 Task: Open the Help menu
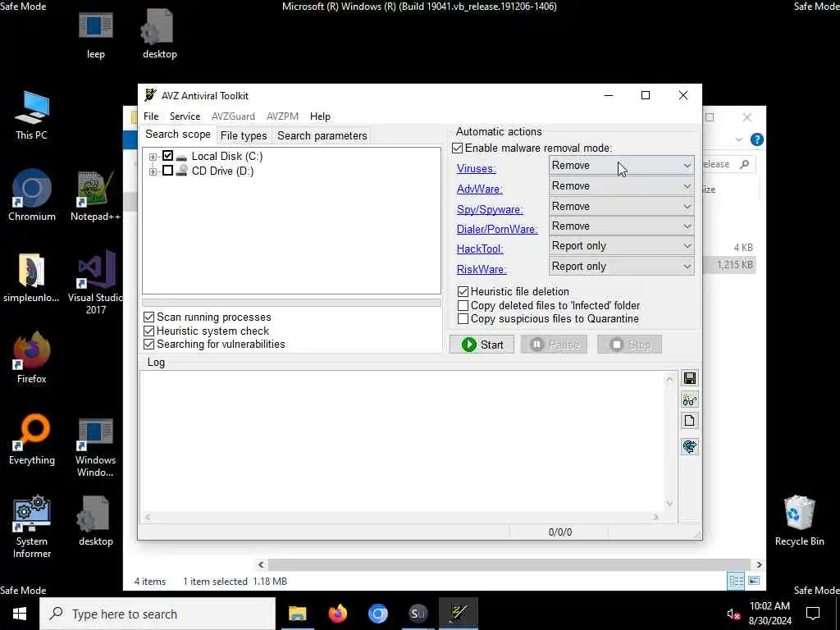point(320,116)
